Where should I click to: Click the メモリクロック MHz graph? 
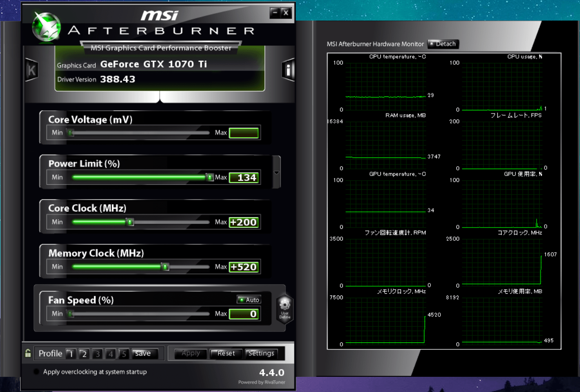click(385, 321)
